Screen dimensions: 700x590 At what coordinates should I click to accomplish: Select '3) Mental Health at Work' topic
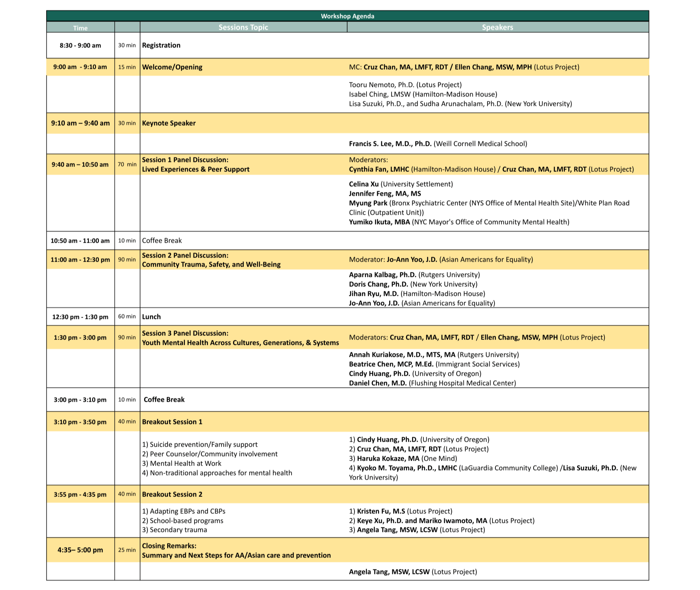tap(182, 464)
